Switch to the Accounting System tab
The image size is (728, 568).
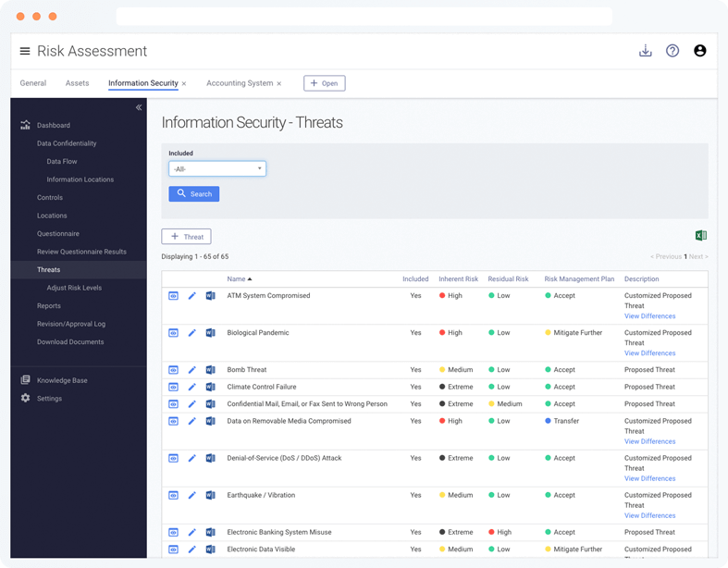pos(240,83)
